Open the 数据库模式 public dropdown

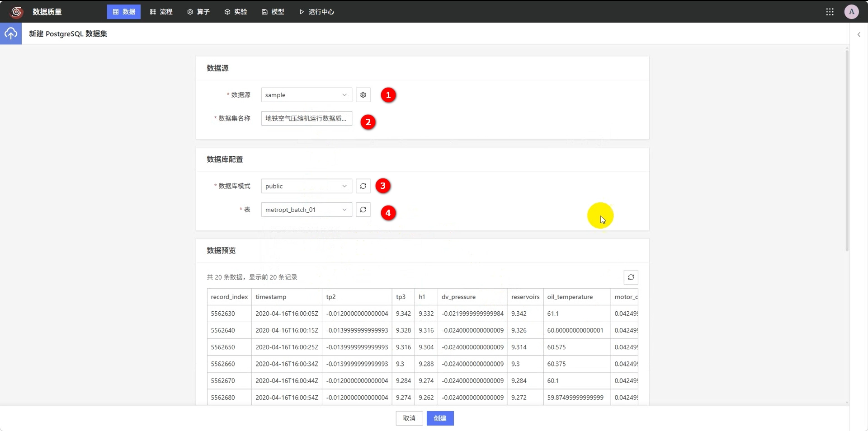(x=307, y=186)
